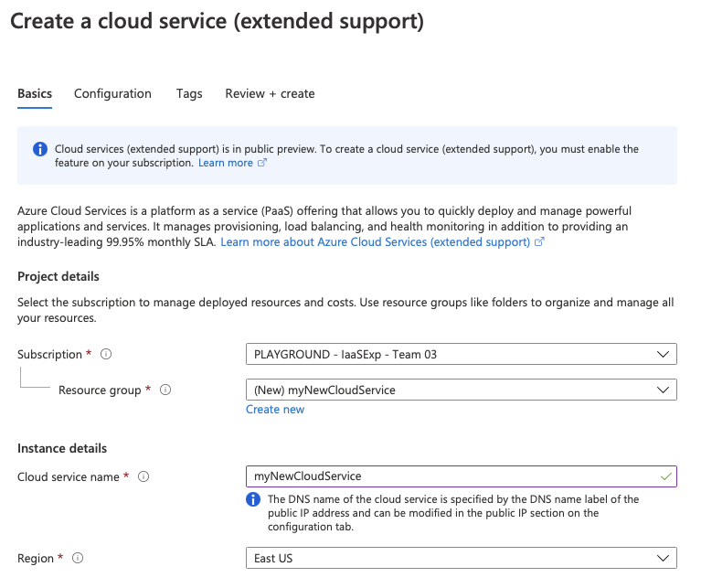Open Learn more about Azure Cloud Services link
The image size is (701, 588).
(x=375, y=242)
